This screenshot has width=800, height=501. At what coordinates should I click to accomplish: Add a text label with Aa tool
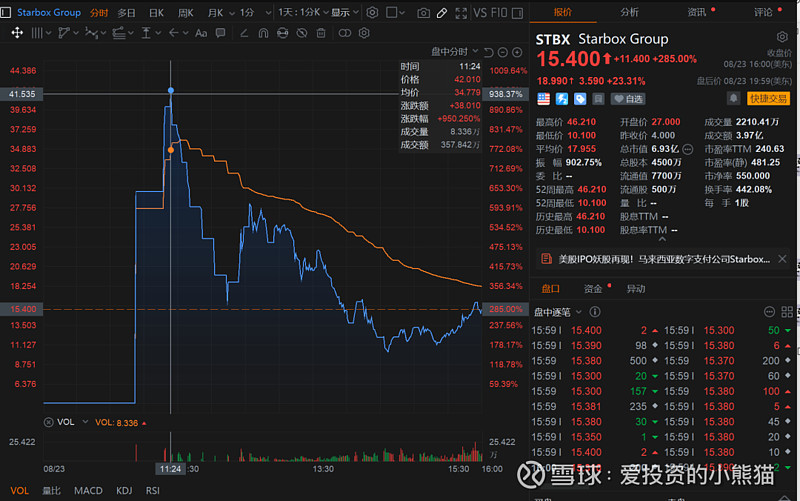201,33
